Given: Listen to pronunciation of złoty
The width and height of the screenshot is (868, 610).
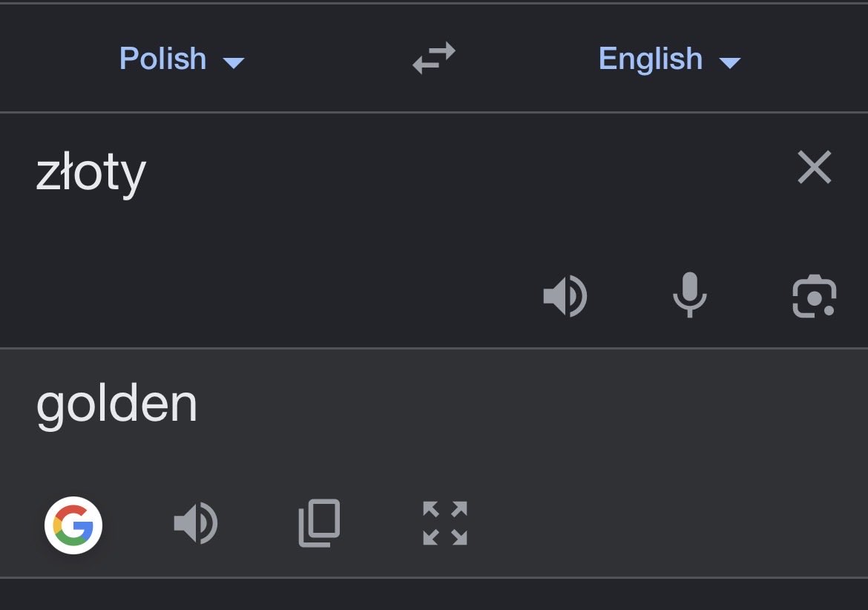Looking at the screenshot, I should coord(565,295).
